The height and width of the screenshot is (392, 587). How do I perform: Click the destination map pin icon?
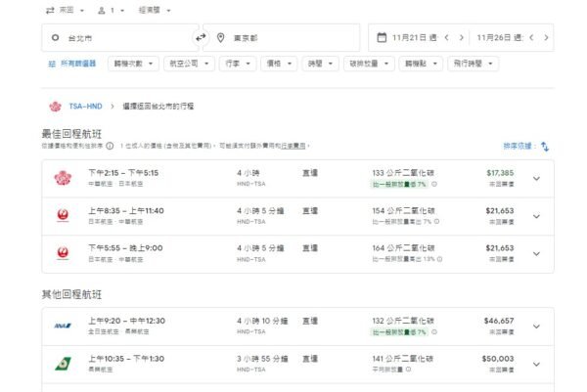tap(221, 37)
